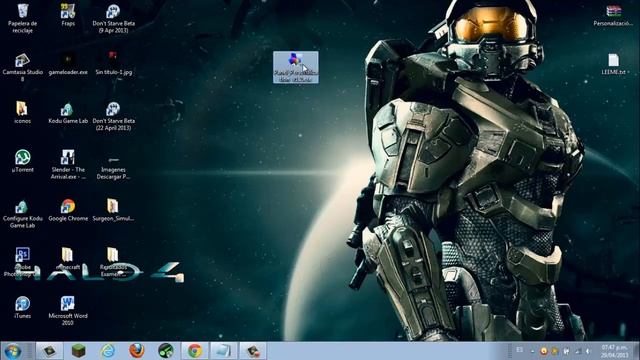The image size is (640, 360).
Task: Select the µTorrent desktop shortcut
Action: tap(22, 161)
